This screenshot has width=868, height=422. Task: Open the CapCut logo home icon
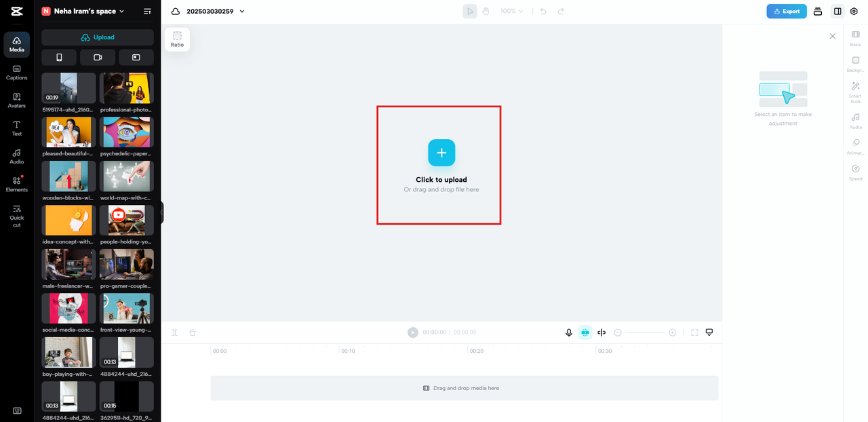point(17,12)
